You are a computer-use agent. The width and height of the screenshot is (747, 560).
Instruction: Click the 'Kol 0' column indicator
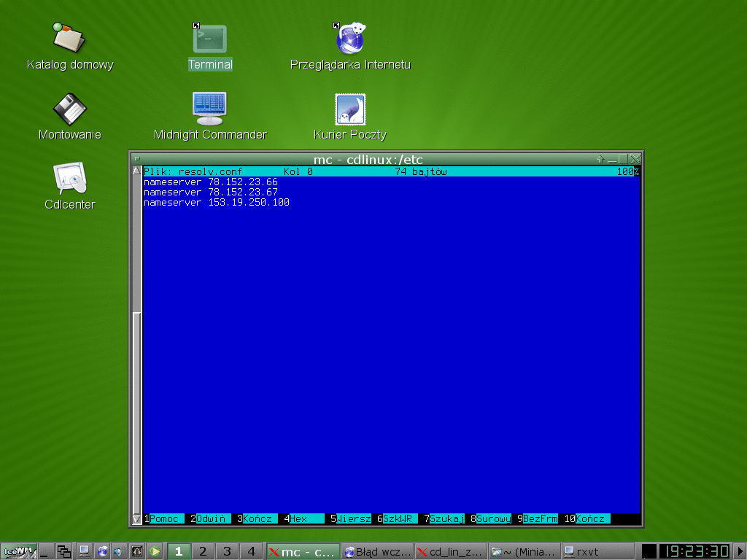[298, 171]
